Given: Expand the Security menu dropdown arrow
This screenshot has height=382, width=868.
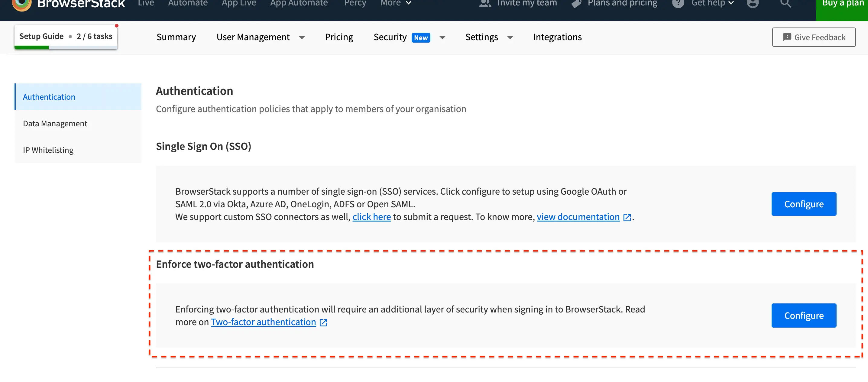Looking at the screenshot, I should 442,38.
